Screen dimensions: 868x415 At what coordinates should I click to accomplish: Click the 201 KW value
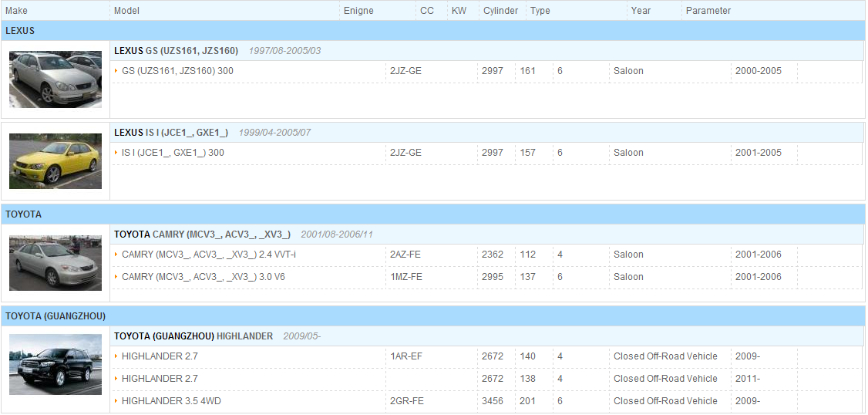coord(528,400)
